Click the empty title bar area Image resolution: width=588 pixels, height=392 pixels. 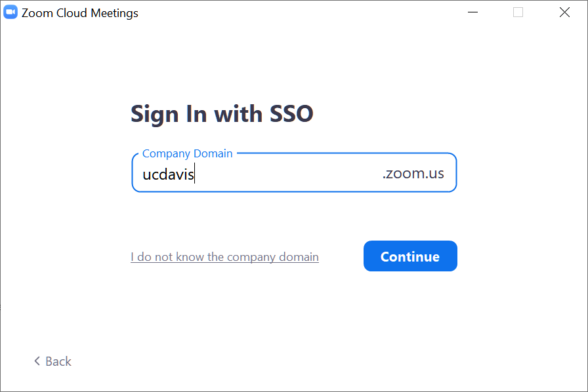(x=295, y=12)
